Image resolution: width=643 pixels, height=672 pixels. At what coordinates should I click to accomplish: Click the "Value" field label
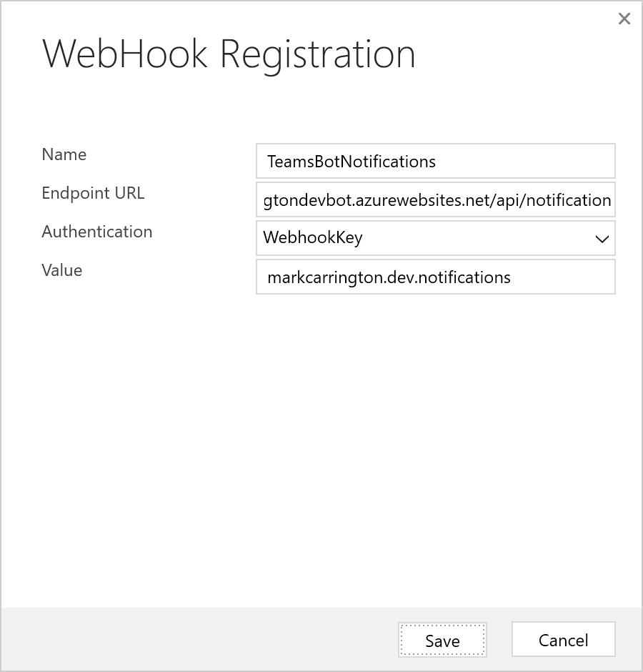(x=62, y=270)
